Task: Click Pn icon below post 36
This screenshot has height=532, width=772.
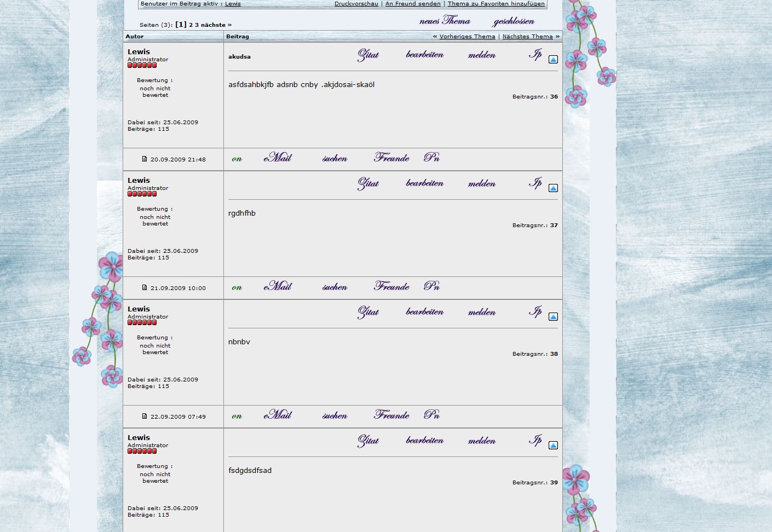Action: [431, 158]
